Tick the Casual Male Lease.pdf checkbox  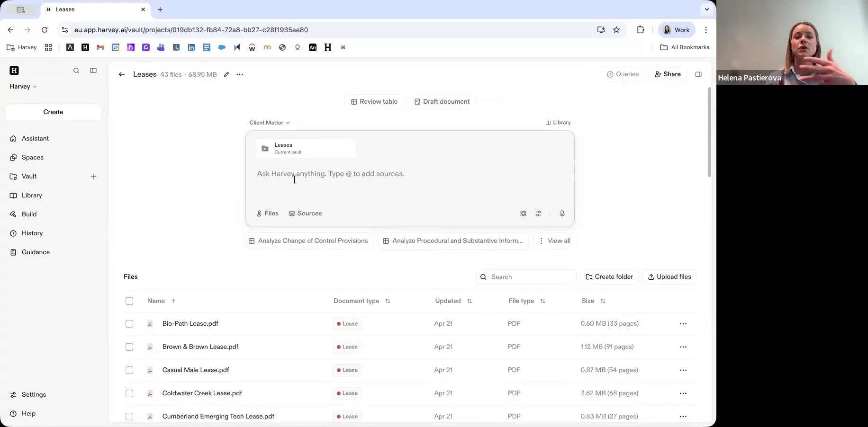[129, 370]
